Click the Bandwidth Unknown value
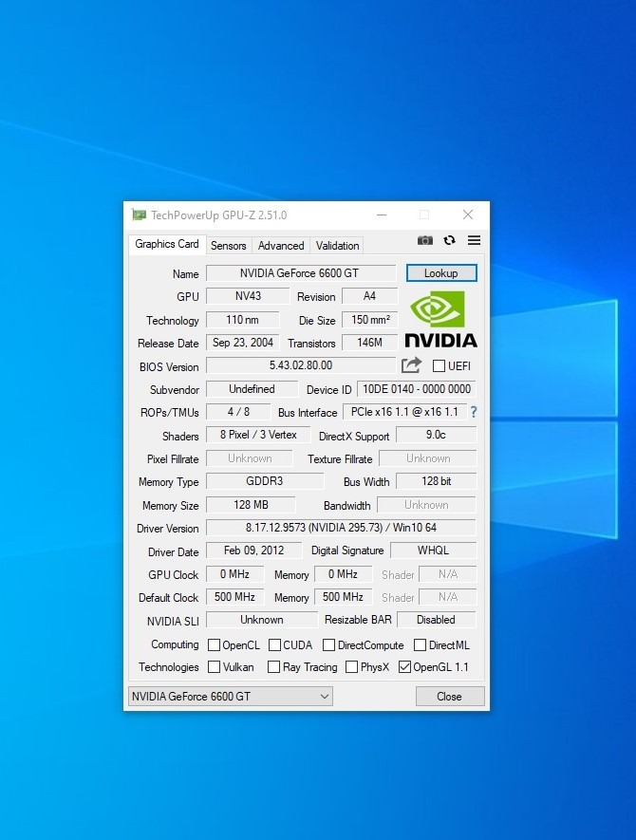The width and height of the screenshot is (636, 840). (x=426, y=505)
